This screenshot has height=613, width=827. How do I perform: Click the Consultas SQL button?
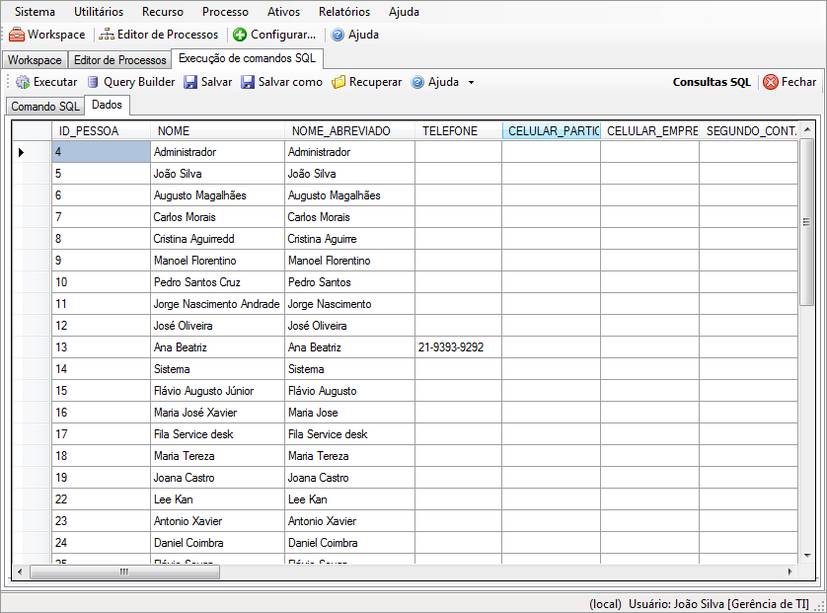711,82
